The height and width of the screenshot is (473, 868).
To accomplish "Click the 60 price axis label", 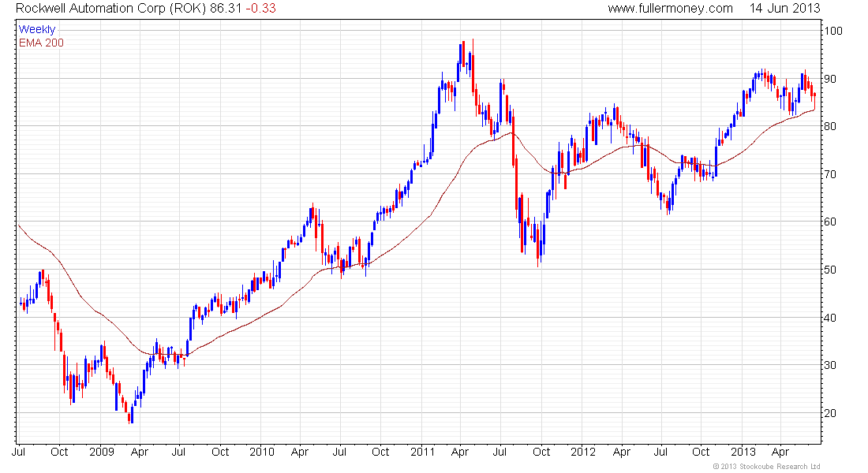I will click(x=830, y=222).
